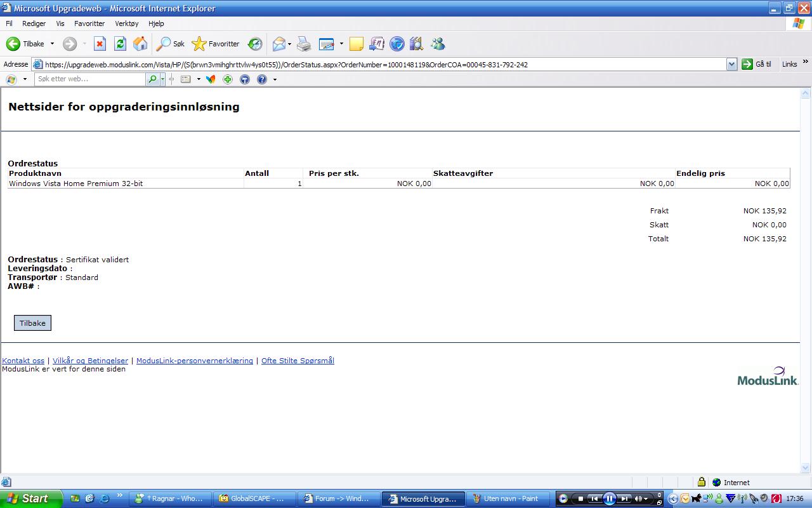Switch to the Uten navn - Paint window
Image resolution: width=812 pixels, height=508 pixels.
(508, 498)
